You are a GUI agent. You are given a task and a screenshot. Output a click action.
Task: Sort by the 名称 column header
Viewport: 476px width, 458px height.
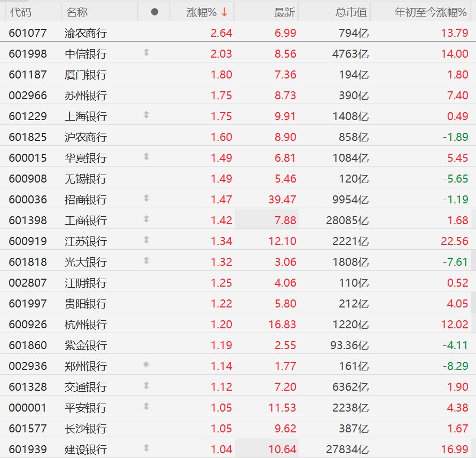(77, 12)
